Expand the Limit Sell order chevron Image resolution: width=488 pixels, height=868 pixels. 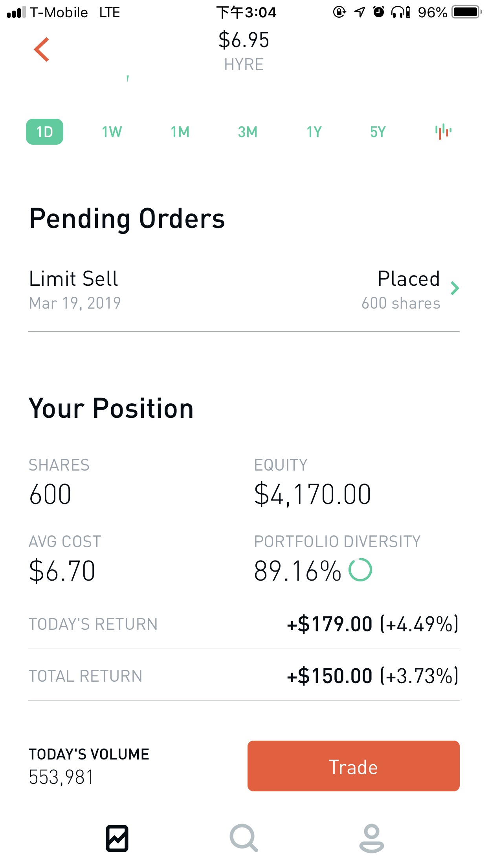click(x=455, y=288)
